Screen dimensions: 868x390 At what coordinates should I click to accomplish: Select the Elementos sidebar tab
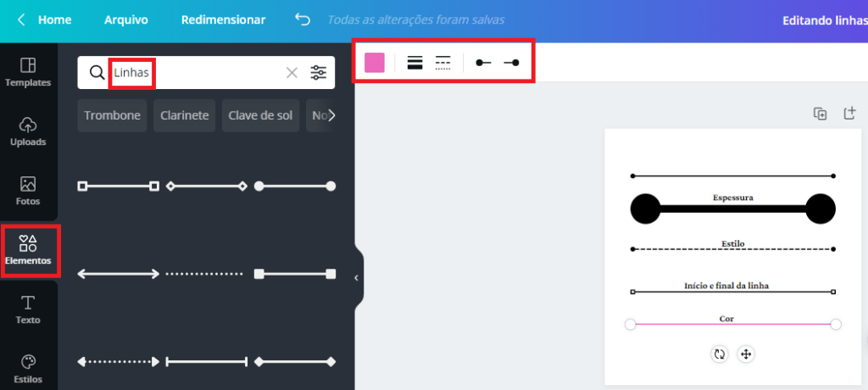(x=28, y=250)
